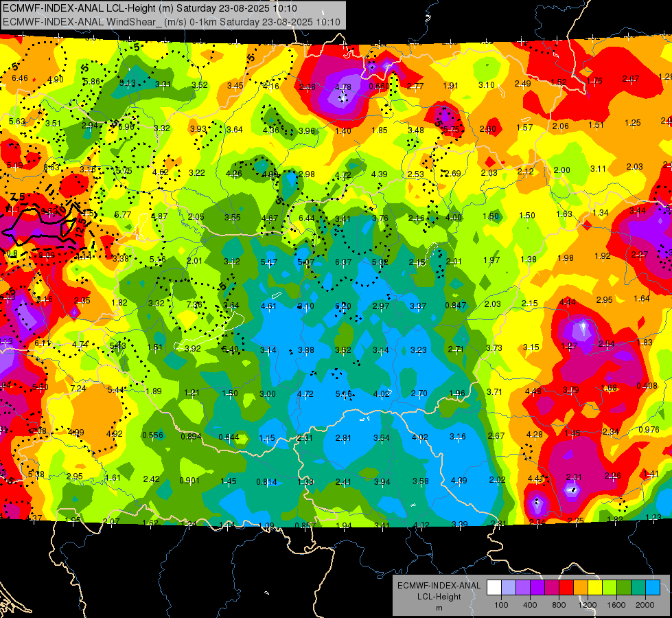Click the sky blue swatch above 2000

(x=653, y=588)
